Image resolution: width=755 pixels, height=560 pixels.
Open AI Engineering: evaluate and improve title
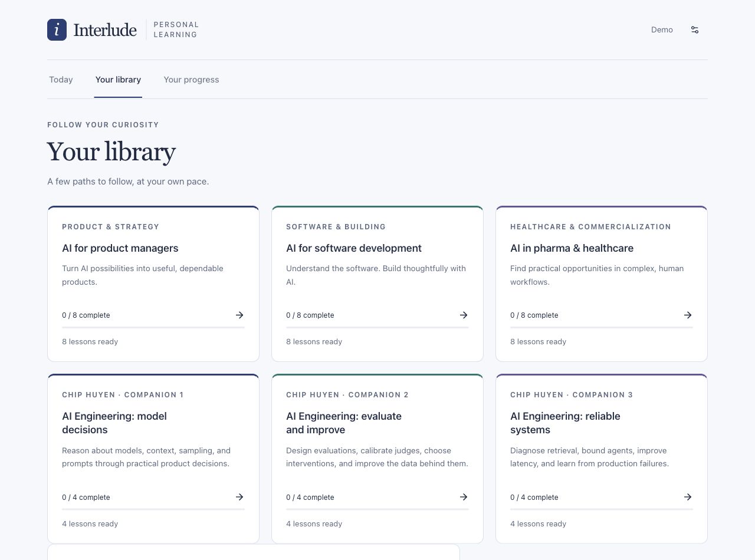coord(344,423)
